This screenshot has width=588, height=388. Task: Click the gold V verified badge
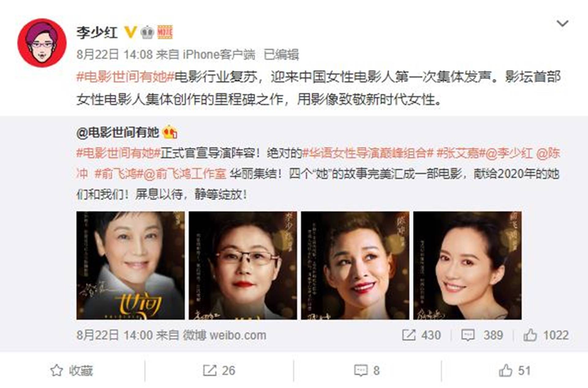[x=131, y=32]
